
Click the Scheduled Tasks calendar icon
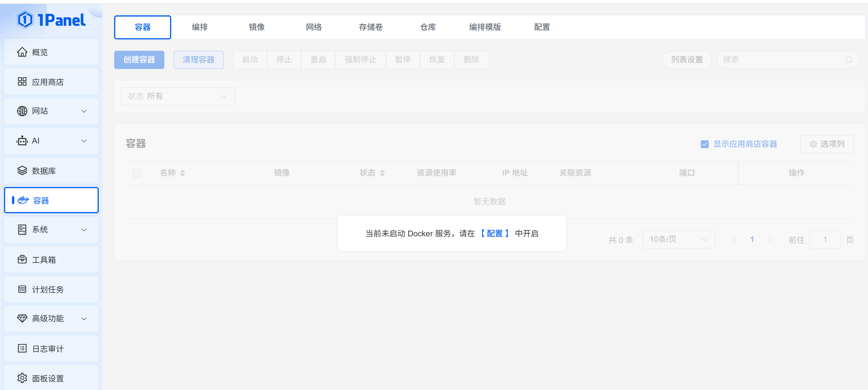[22, 289]
